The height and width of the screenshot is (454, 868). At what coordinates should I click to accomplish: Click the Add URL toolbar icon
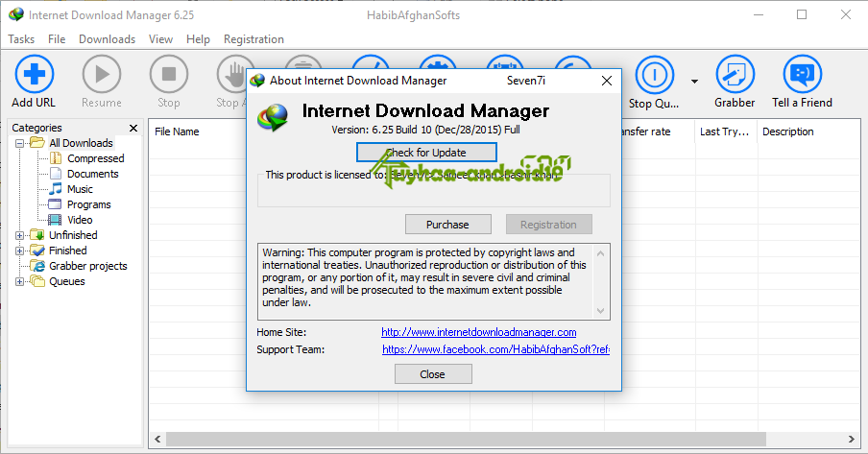click(35, 74)
